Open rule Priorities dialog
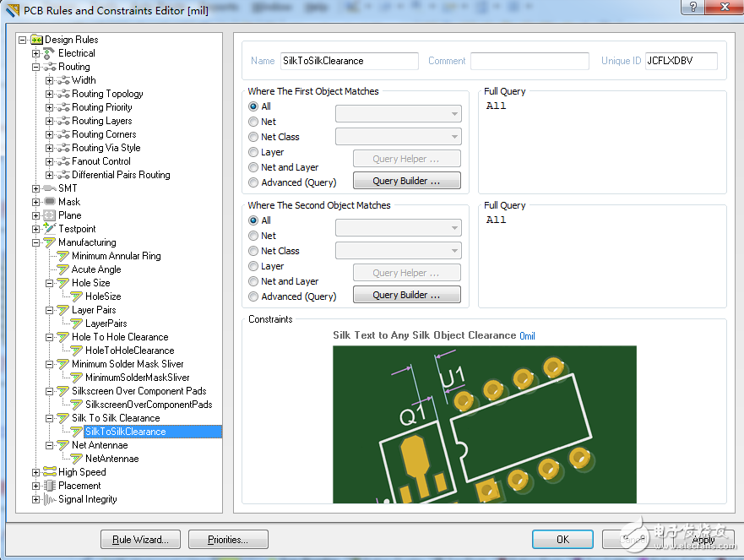744x560 pixels. 228,540
